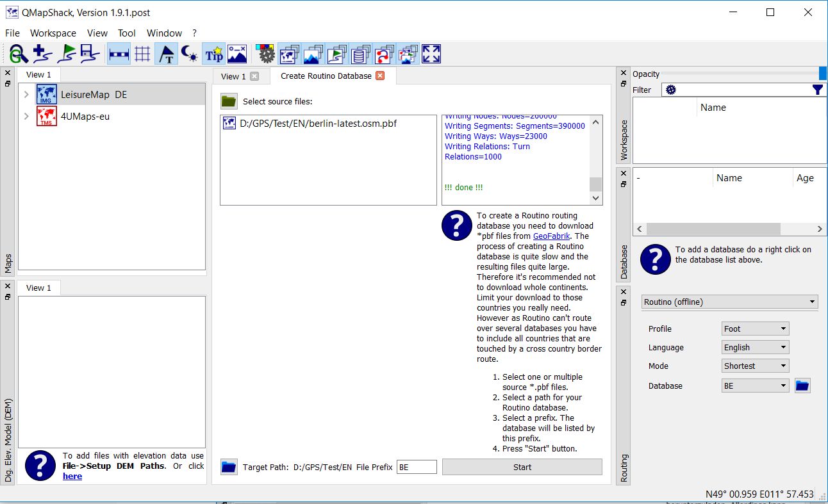Viewport: 828px width, 504px height.
Task: Click the Start button
Action: tap(522, 467)
